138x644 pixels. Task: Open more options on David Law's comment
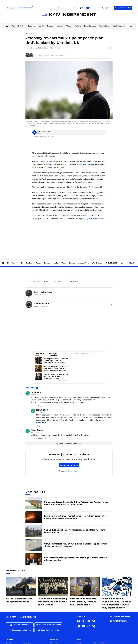point(45,406)
